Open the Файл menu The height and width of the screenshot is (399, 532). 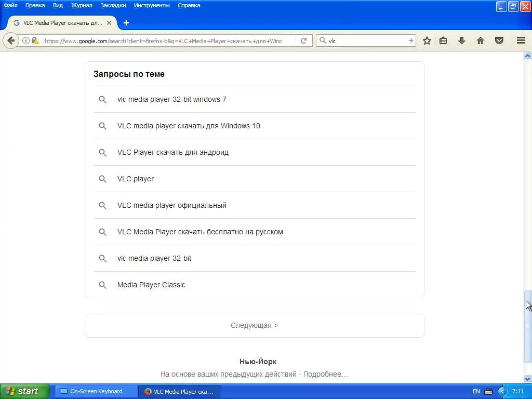[x=10, y=5]
